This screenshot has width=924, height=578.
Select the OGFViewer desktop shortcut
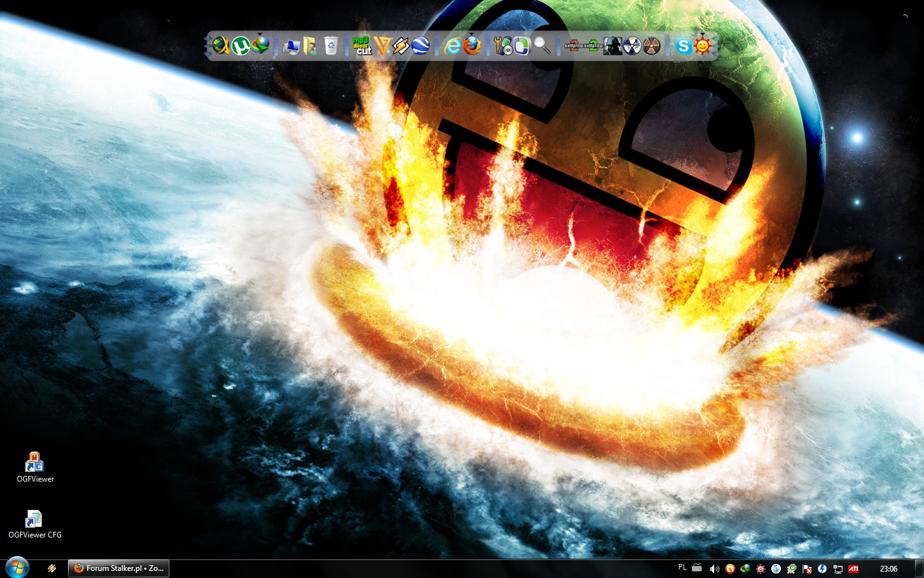coord(35,468)
